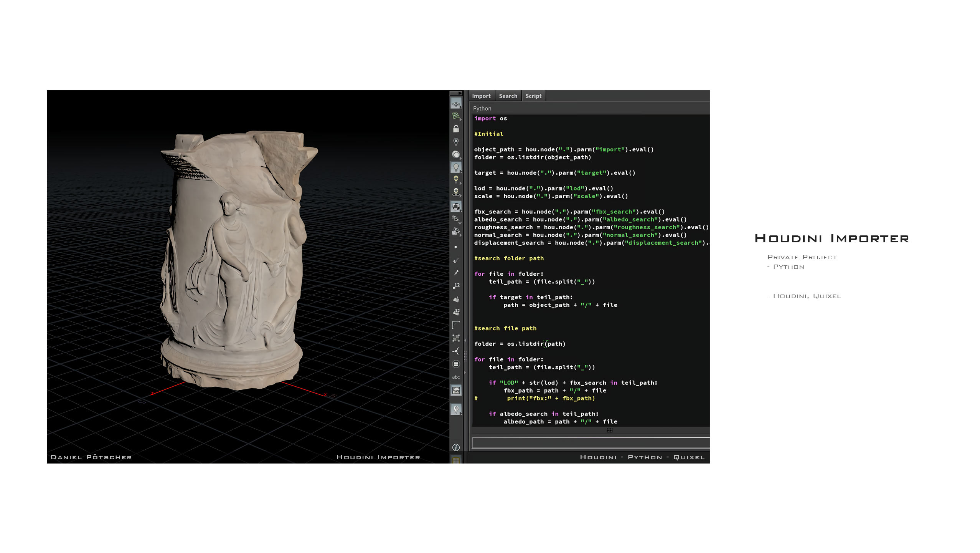Click the lock geometry padlock icon
980x553 pixels.
point(456,129)
